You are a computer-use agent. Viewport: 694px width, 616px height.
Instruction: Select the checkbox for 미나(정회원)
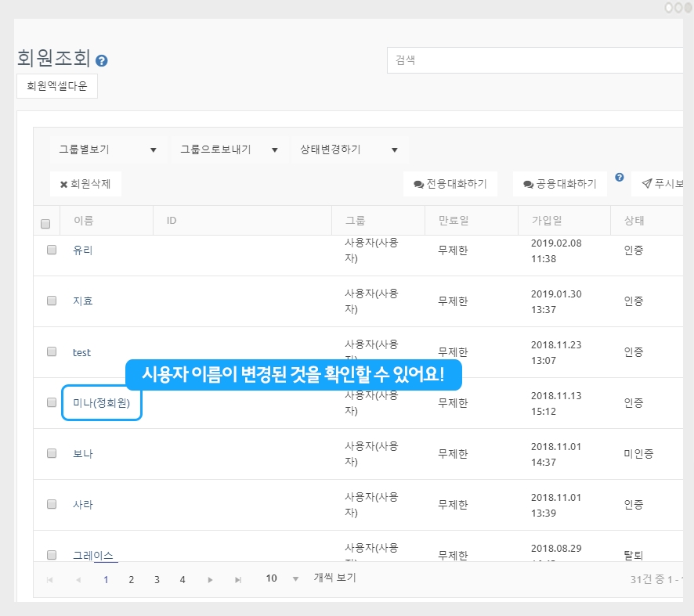pyautogui.click(x=52, y=402)
